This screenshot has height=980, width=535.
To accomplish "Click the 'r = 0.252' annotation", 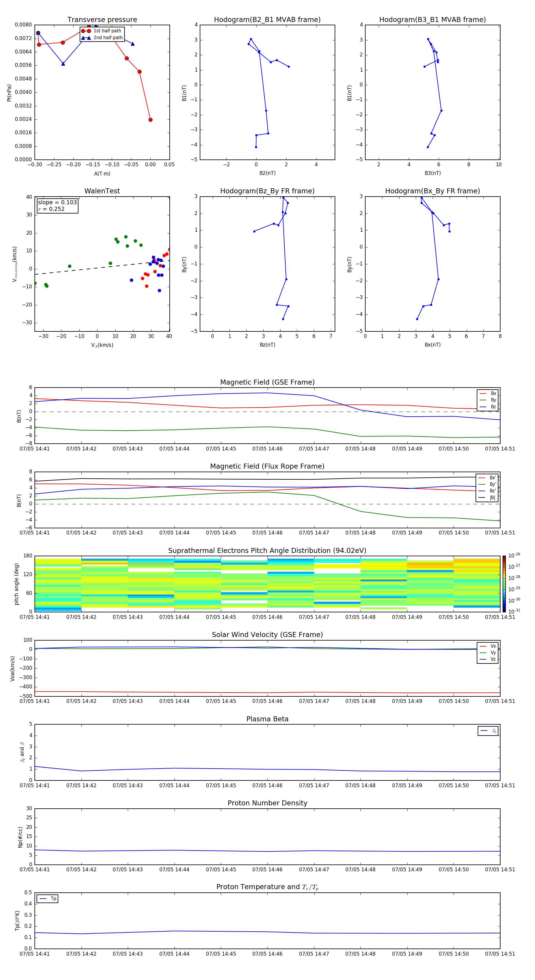I will tap(51, 209).
